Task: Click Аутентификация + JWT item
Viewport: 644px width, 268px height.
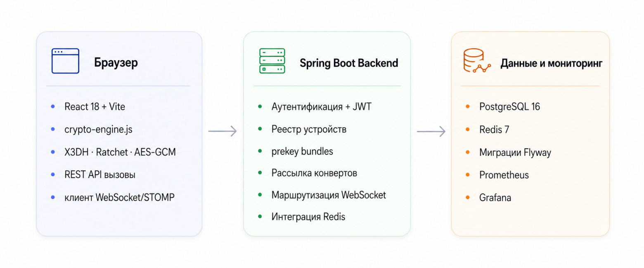Action: click(322, 107)
